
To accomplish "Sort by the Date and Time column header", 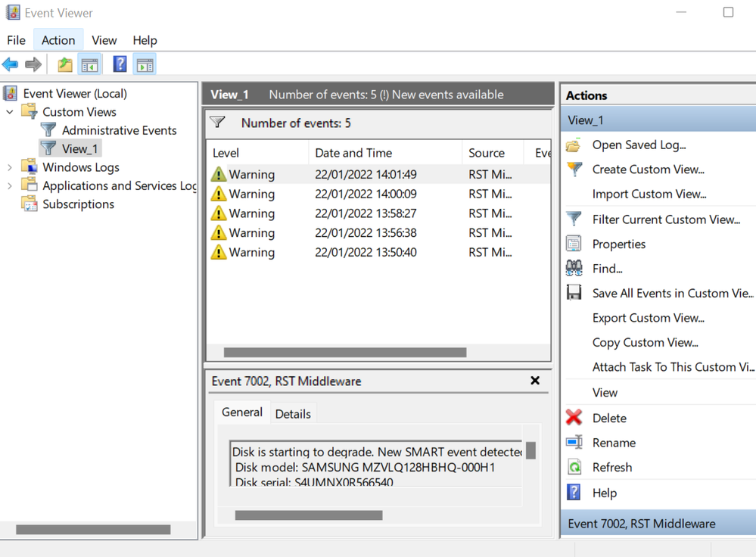I will tap(385, 153).
